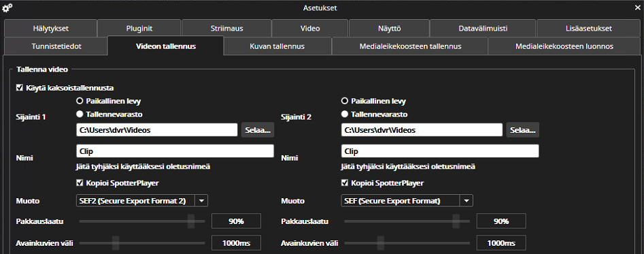The width and height of the screenshot is (644, 254).
Task: Click arrow of Sijainti 2 Muoto dropdown
Action: click(466, 201)
